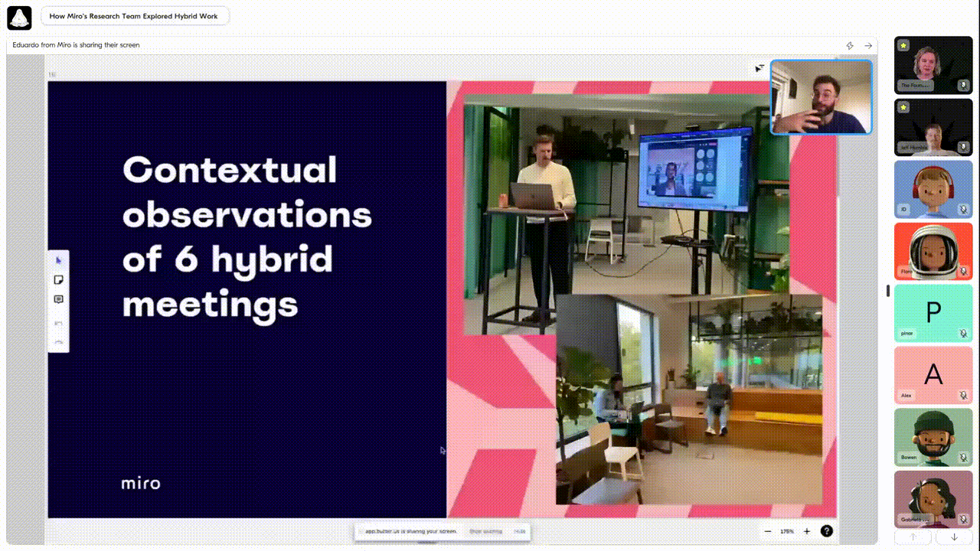Click the undo arrow in Miro toolbar
Screen dimensions: 980x551
click(x=59, y=324)
